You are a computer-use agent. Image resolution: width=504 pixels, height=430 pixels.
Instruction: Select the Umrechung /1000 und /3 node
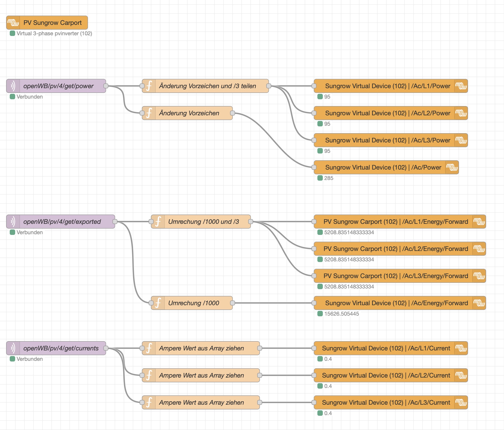pos(203,221)
